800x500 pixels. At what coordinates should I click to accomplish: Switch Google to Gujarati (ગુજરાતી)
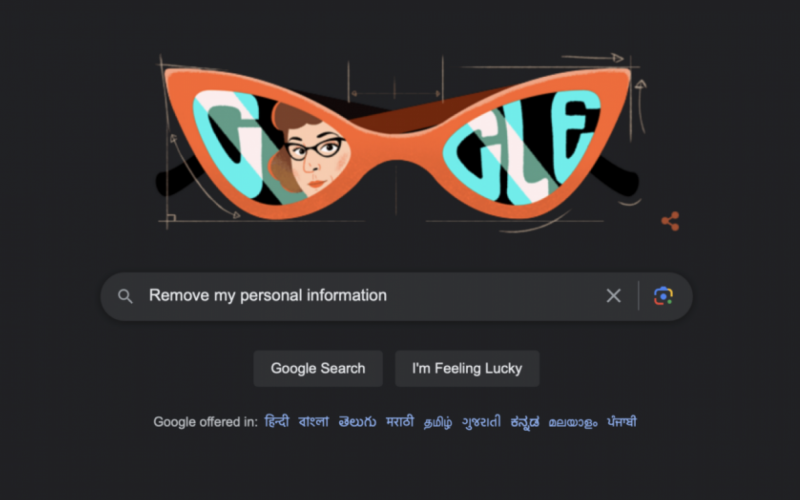point(481,422)
